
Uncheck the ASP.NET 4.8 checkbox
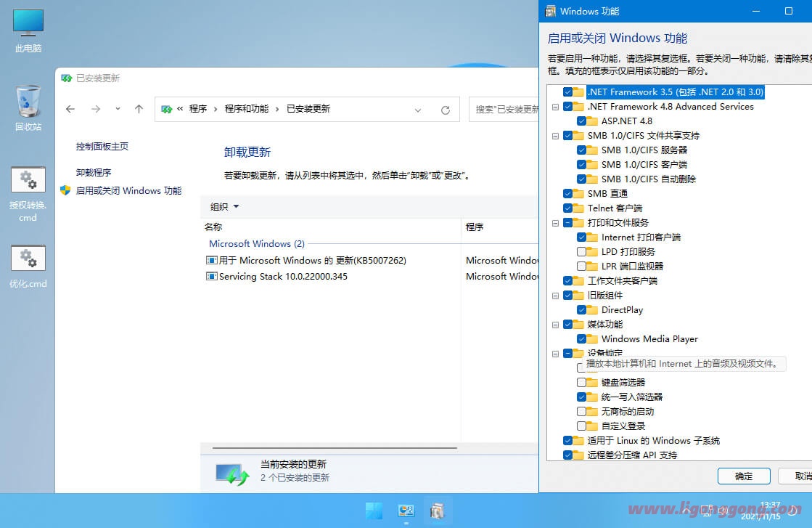coord(581,121)
